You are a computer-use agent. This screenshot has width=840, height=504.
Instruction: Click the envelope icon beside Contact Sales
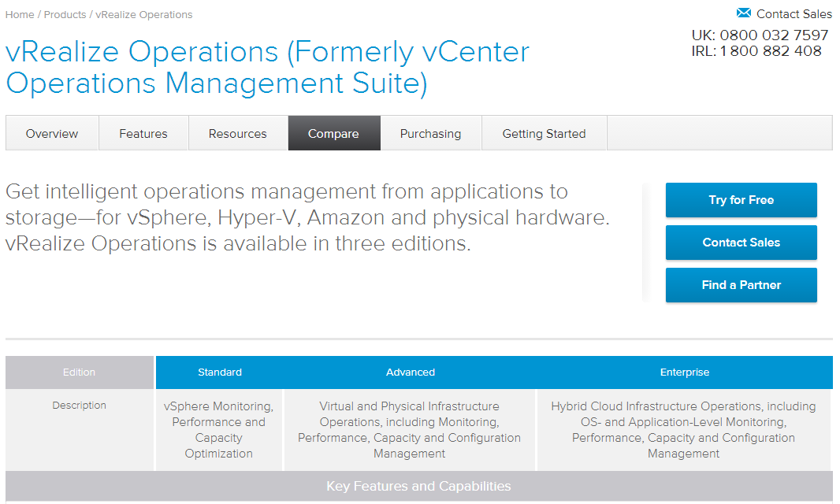tap(743, 13)
